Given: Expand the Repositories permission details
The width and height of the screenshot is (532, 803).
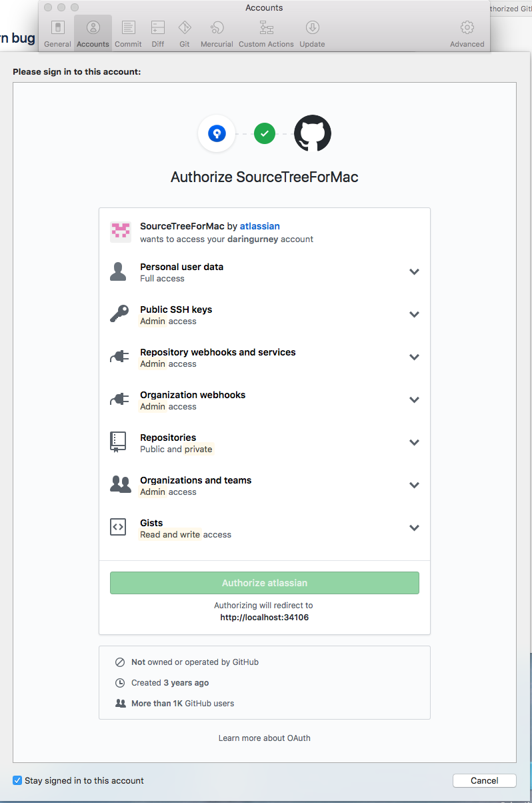Looking at the screenshot, I should (414, 443).
